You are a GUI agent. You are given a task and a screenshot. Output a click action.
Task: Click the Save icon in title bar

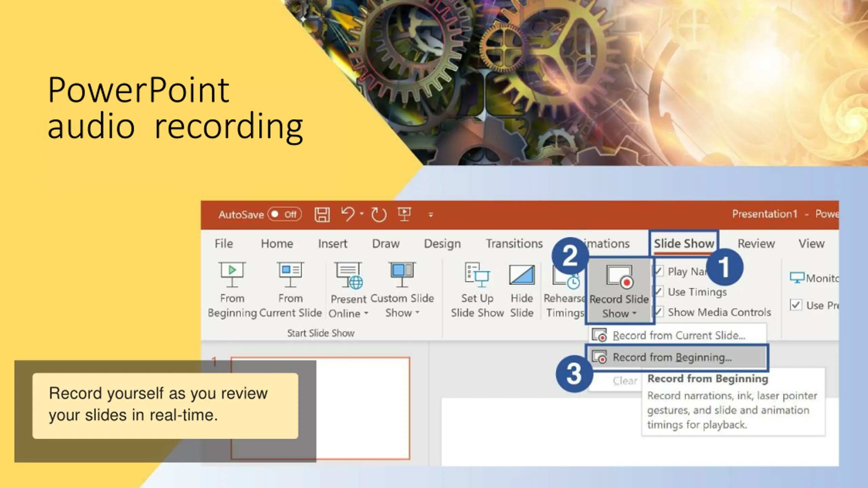[322, 215]
